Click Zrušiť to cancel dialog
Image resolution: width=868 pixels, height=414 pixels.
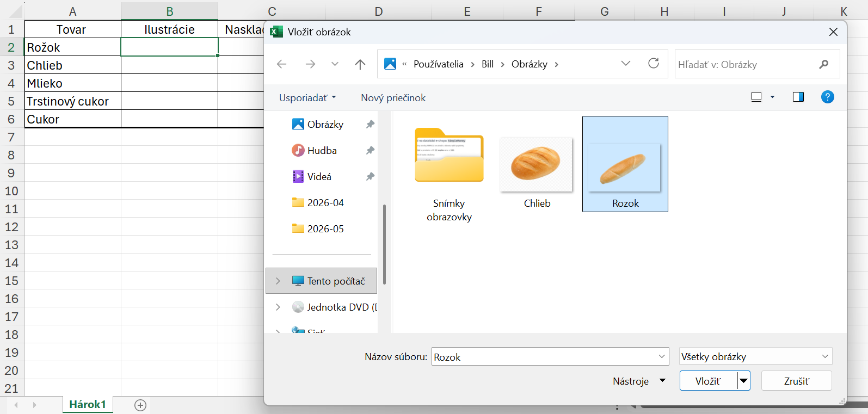[796, 381]
